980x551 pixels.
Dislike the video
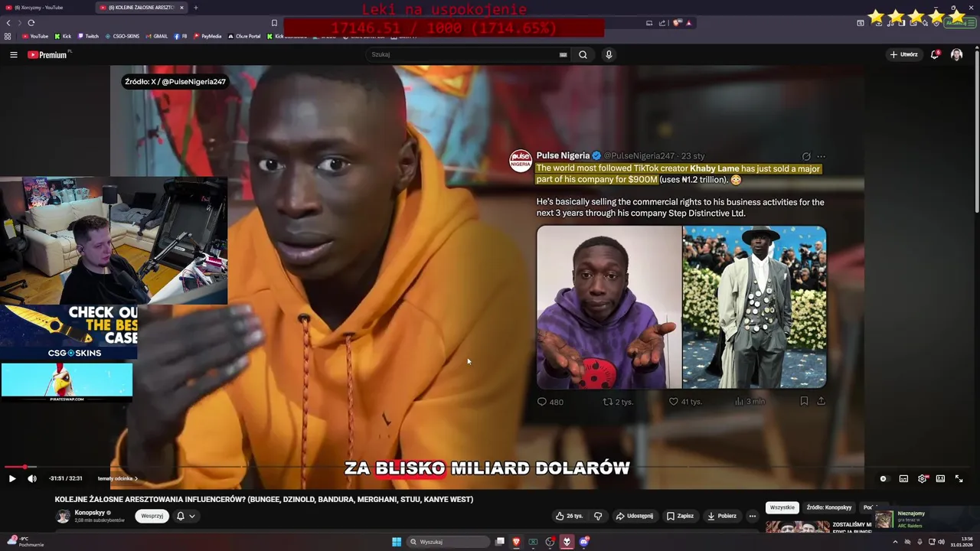598,516
